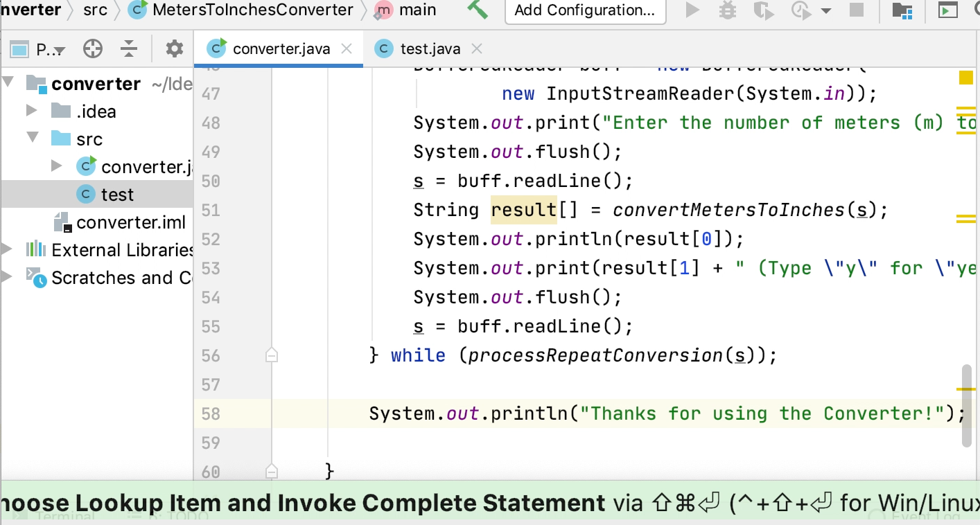
Task: Click the Debug bug icon
Action: coord(727,10)
